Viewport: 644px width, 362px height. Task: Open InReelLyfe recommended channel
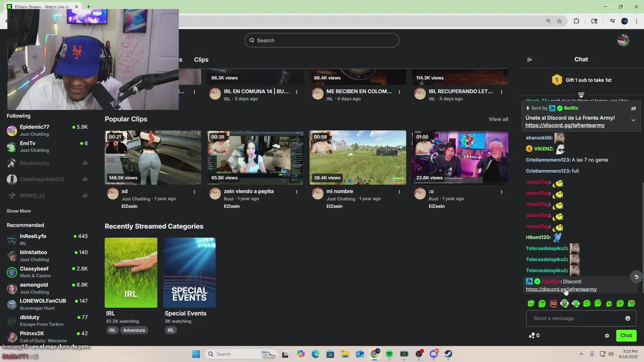click(x=47, y=239)
